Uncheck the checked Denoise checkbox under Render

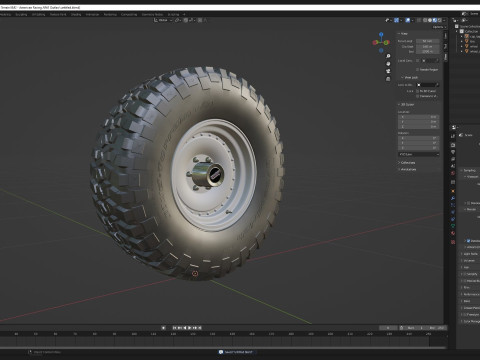tap(468, 241)
